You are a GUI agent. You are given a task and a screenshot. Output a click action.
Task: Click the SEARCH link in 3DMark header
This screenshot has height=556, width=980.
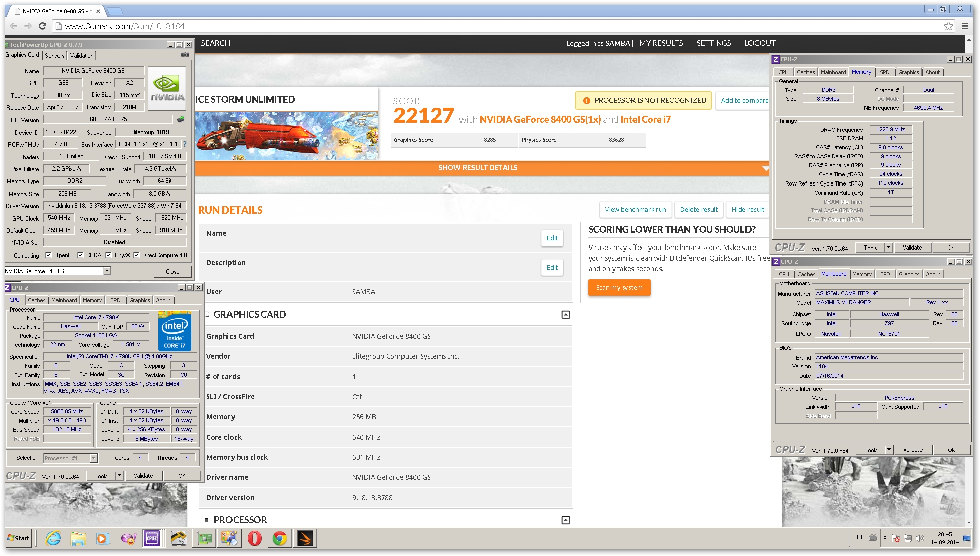click(x=215, y=43)
